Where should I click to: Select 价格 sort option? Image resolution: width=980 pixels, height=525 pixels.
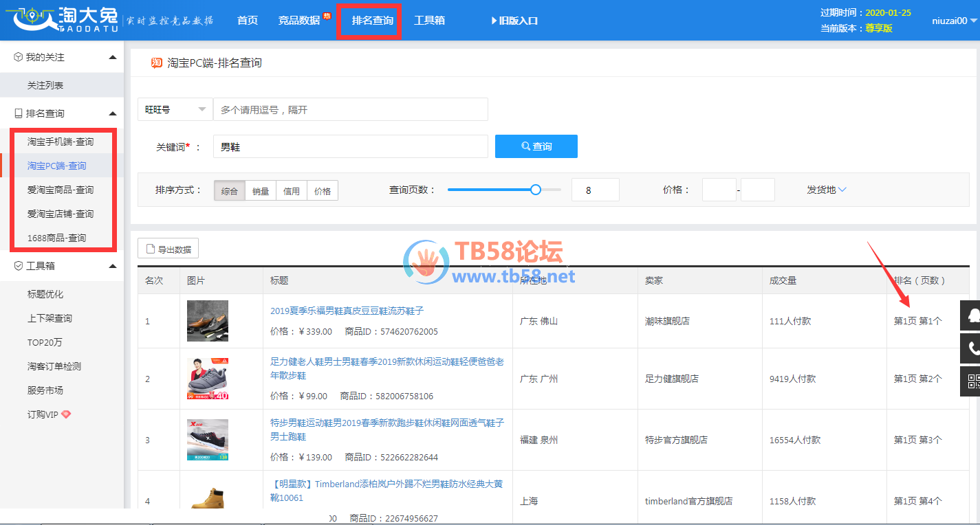(x=323, y=191)
